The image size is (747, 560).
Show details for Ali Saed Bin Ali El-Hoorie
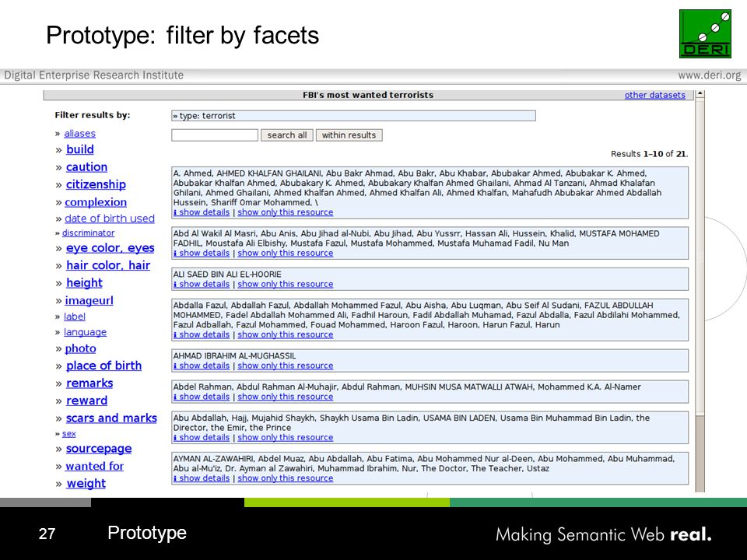(x=202, y=285)
